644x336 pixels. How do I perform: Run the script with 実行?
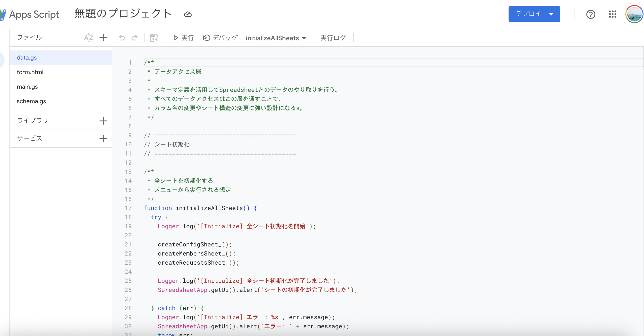click(x=184, y=38)
